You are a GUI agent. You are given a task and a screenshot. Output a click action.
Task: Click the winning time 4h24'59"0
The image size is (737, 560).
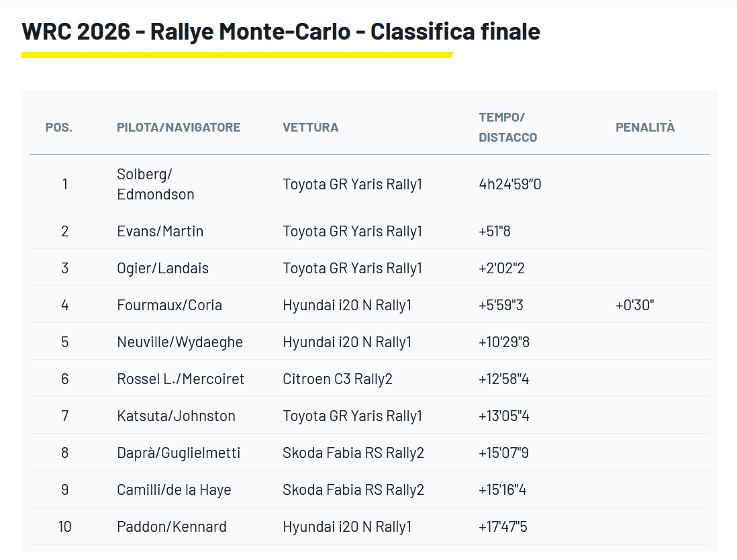click(x=510, y=184)
